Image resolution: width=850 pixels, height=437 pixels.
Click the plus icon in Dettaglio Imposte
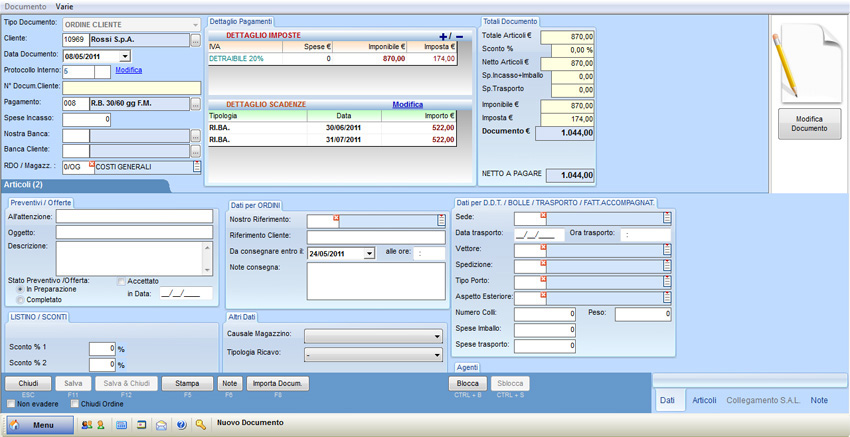(444, 37)
